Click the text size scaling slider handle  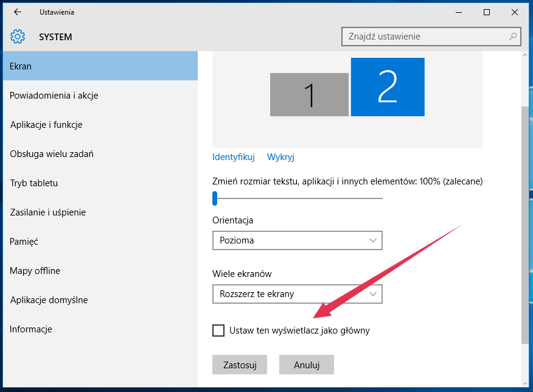pos(215,198)
